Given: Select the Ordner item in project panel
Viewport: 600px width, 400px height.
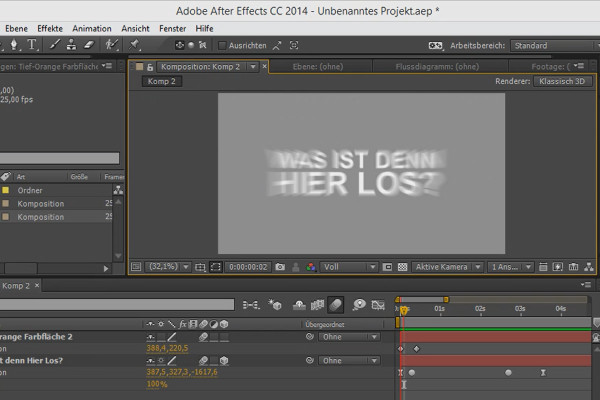Looking at the screenshot, I should click(30, 190).
